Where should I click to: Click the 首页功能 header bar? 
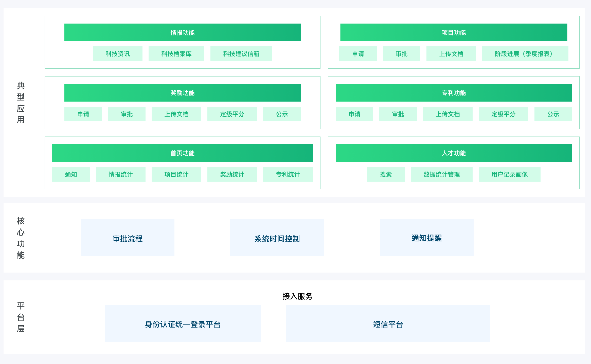coord(182,153)
